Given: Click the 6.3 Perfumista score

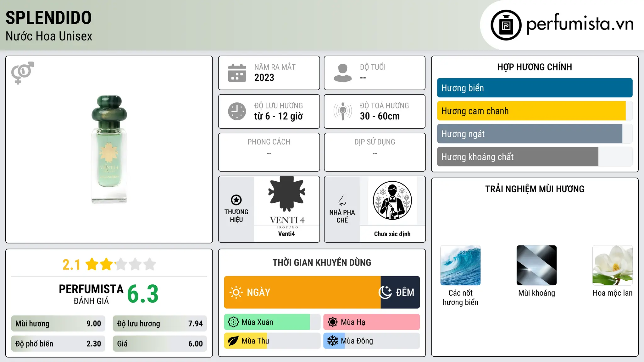Looking at the screenshot, I should point(143,294).
